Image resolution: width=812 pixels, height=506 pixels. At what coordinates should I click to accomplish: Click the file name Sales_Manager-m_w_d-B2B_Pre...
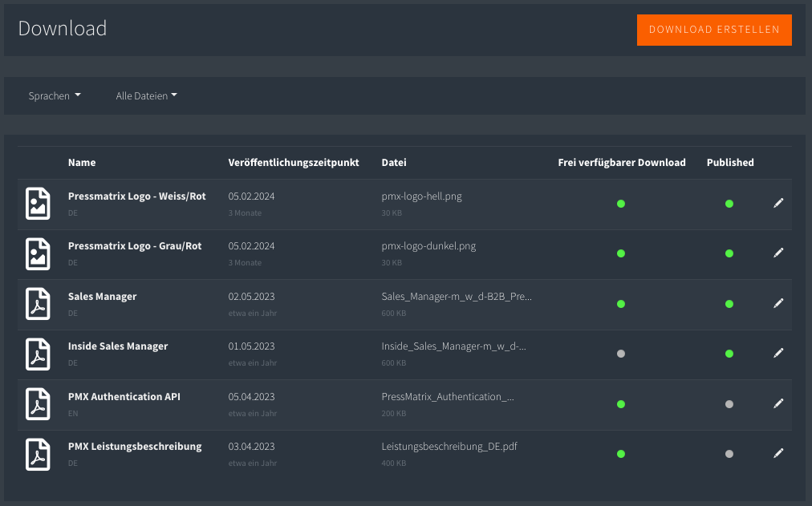pos(457,297)
